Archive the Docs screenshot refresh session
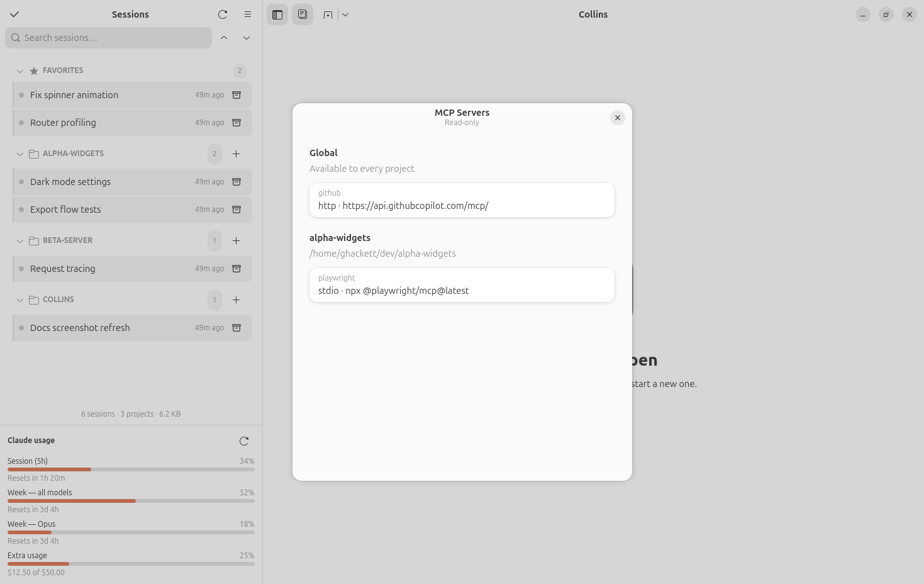This screenshot has width=924, height=584. pyautogui.click(x=237, y=328)
